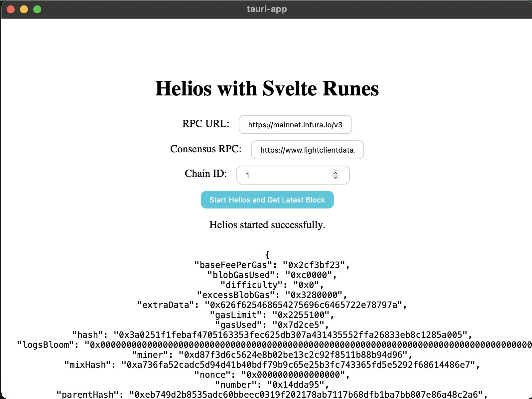
Task: Click the mixHash line in the output
Action: (x=272, y=365)
